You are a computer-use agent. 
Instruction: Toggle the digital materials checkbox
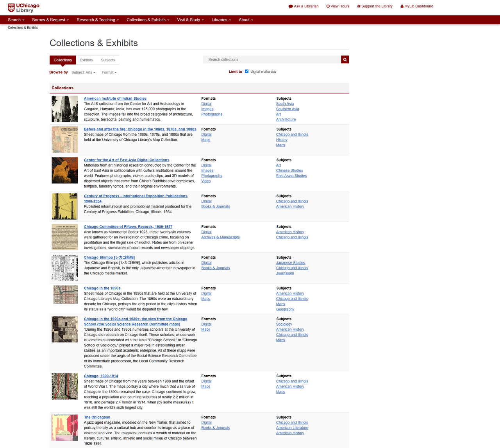[246, 71]
